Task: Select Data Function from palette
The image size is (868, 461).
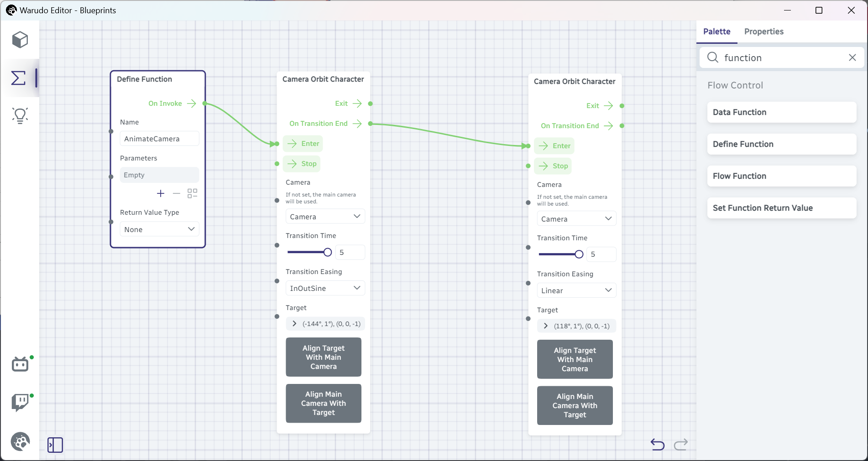Action: point(782,112)
